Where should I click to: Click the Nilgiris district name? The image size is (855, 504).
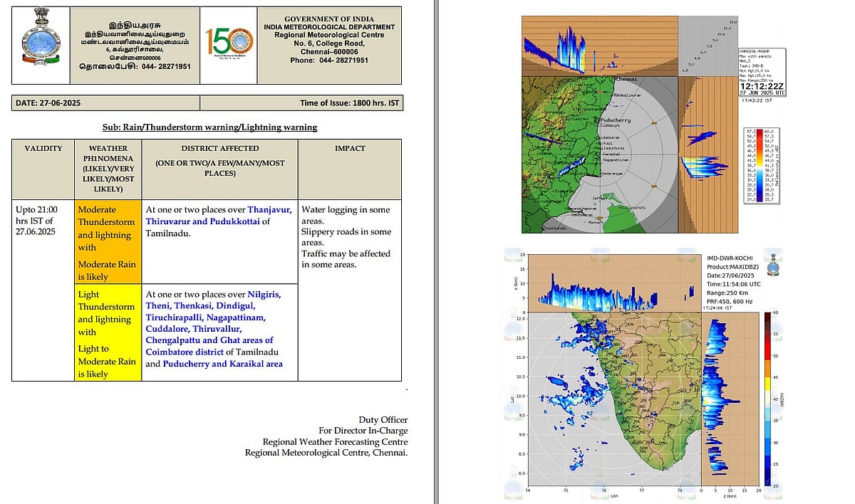pos(264,294)
